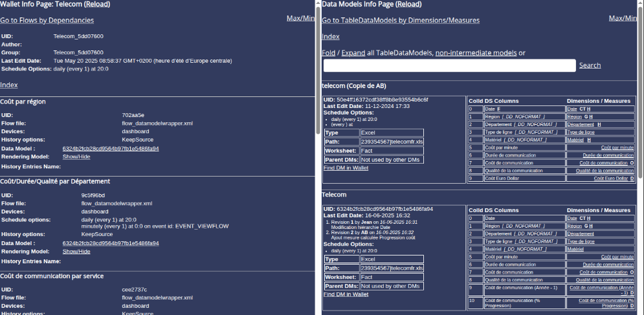Viewport: 644px width, 315px height.
Task: Click the data models search text field
Action: tap(449, 65)
